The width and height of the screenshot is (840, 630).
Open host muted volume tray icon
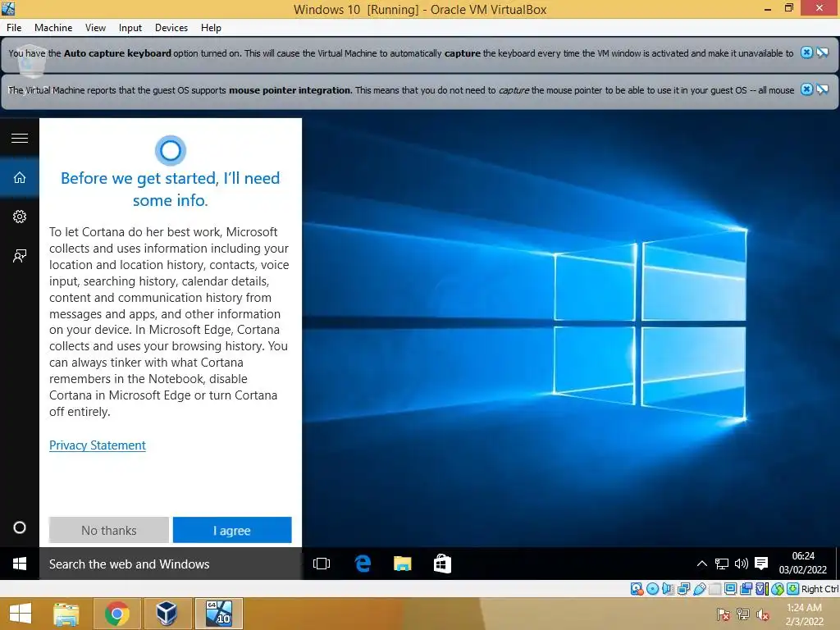click(762, 614)
